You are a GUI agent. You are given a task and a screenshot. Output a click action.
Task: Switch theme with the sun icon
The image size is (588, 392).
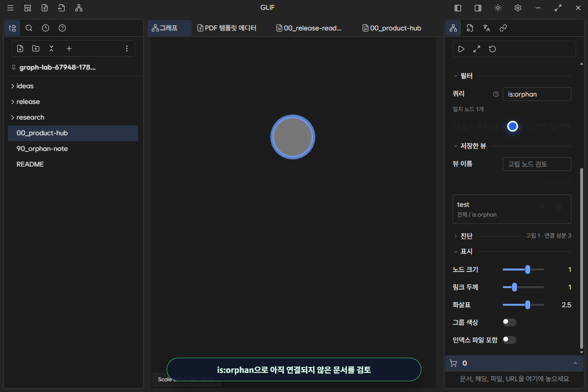[498, 8]
